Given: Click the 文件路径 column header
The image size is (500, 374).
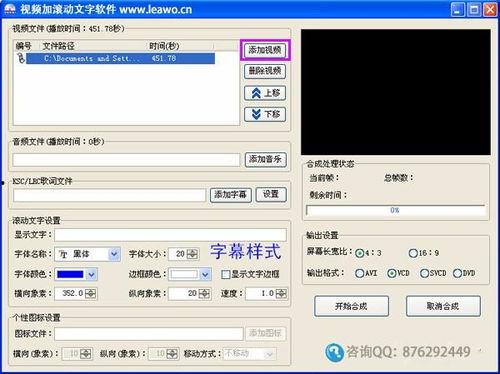Looking at the screenshot, I should [58, 46].
